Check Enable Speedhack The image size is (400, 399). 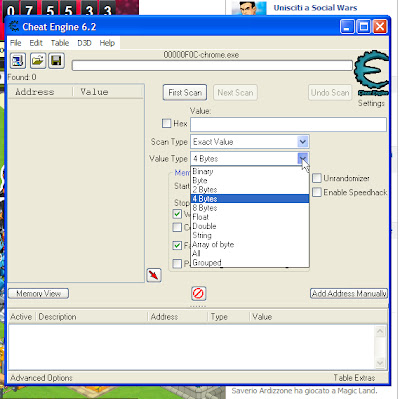coord(317,192)
